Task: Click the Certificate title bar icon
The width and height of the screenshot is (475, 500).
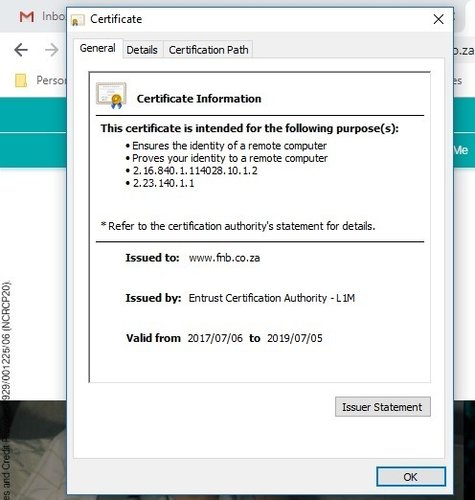Action: [78, 21]
